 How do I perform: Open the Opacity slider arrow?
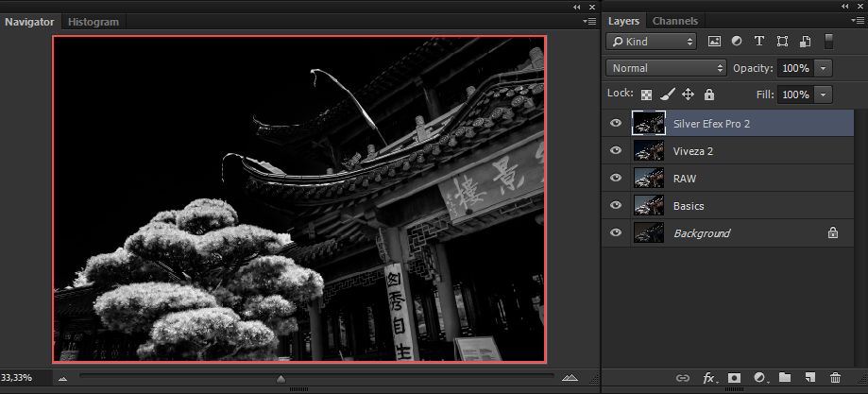(x=824, y=68)
